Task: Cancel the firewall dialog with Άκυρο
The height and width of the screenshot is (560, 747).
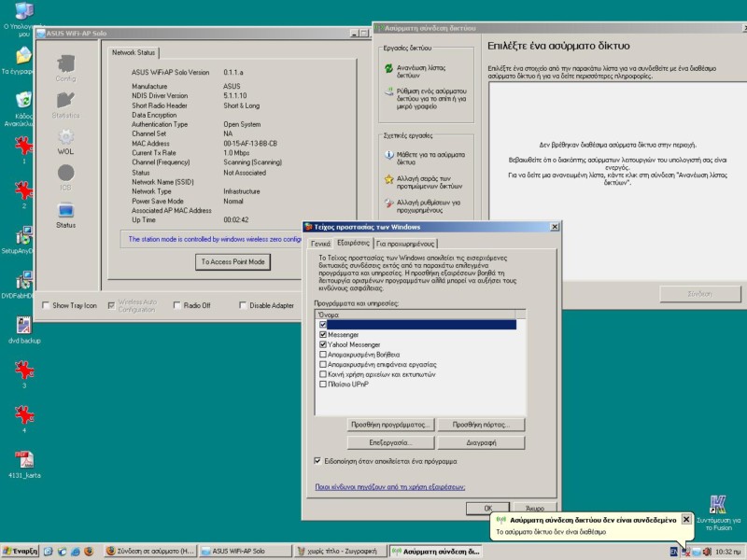Action: [x=534, y=508]
